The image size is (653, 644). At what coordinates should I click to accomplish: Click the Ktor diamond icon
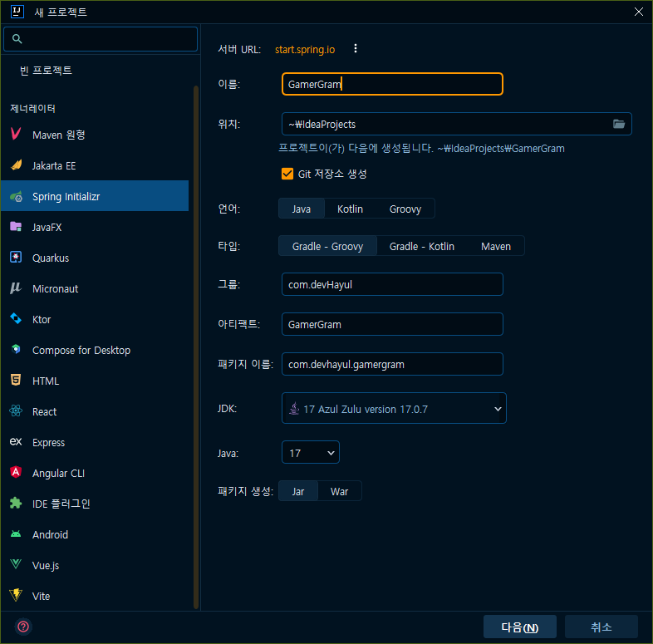16,318
